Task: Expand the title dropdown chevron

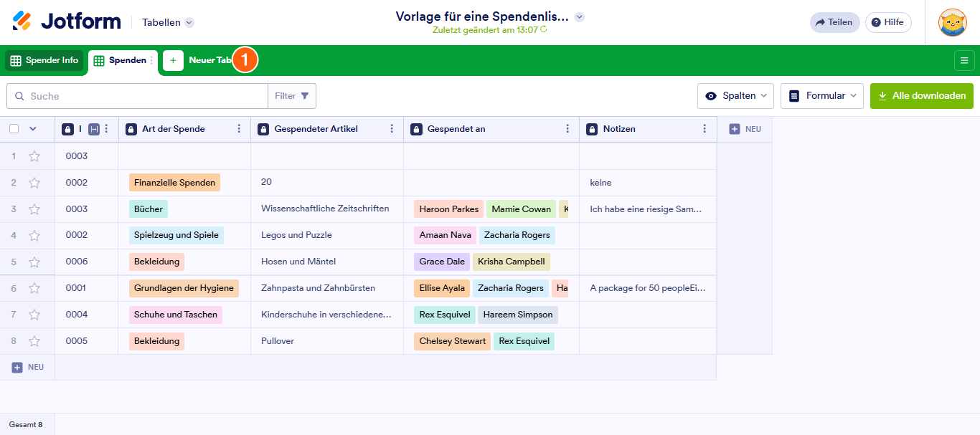Action: (x=580, y=17)
